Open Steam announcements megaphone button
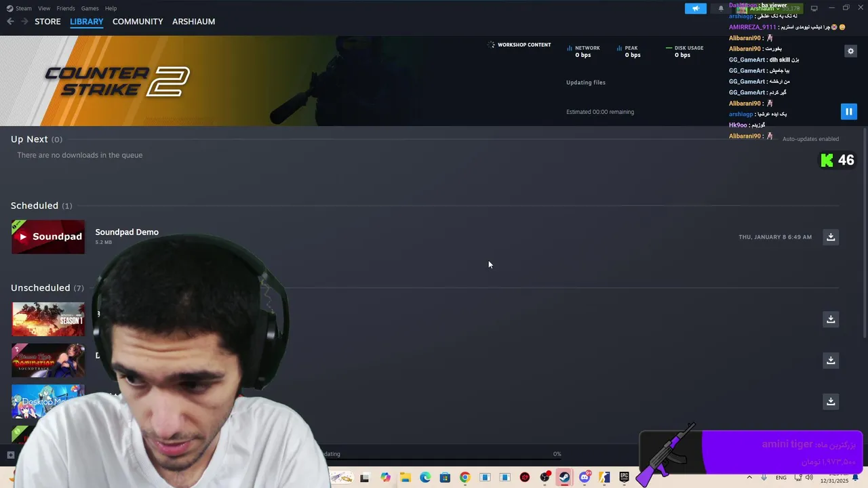This screenshot has height=488, width=868. tap(695, 8)
